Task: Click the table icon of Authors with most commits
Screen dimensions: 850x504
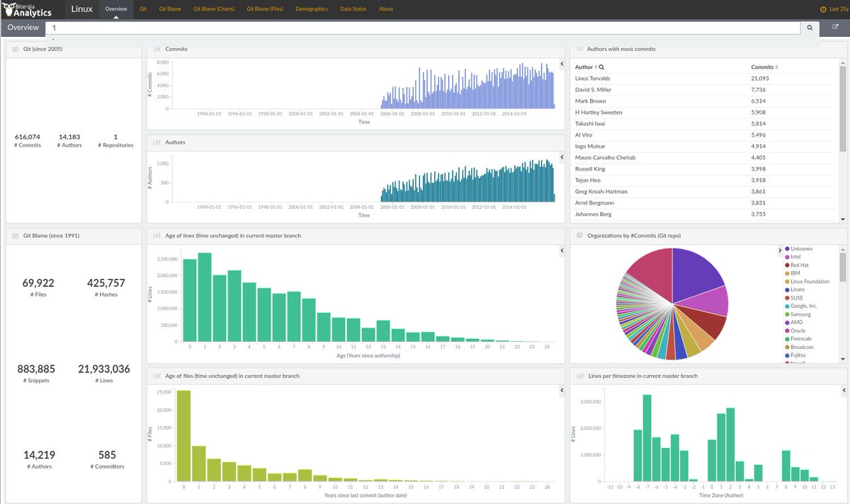Action: (579, 49)
